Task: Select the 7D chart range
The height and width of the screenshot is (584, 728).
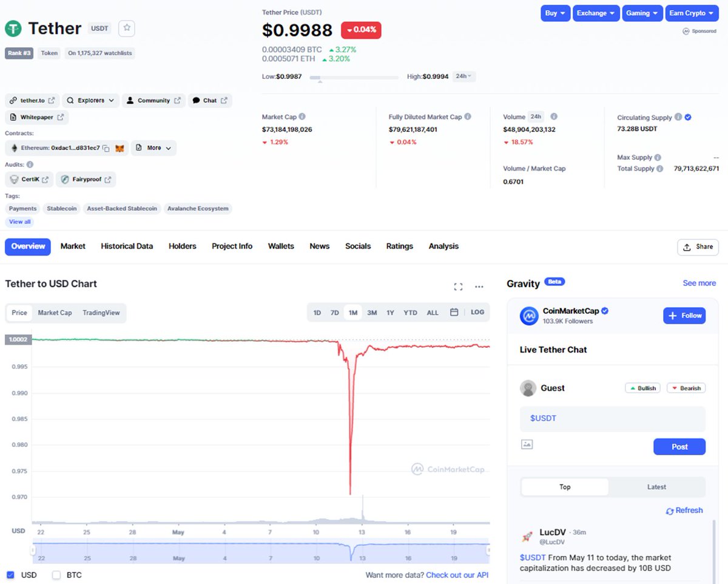Action: point(334,313)
